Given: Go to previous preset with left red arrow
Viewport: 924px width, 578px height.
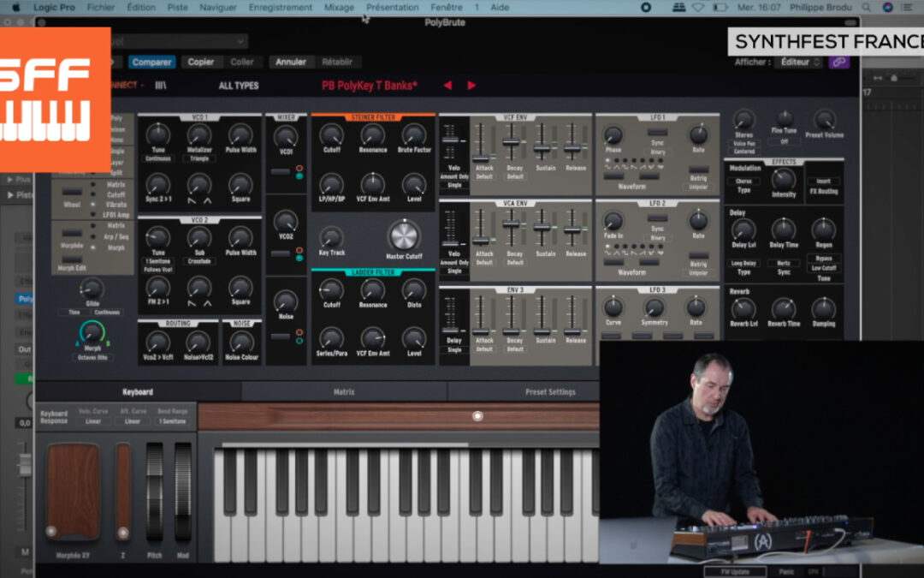Looking at the screenshot, I should [447, 86].
